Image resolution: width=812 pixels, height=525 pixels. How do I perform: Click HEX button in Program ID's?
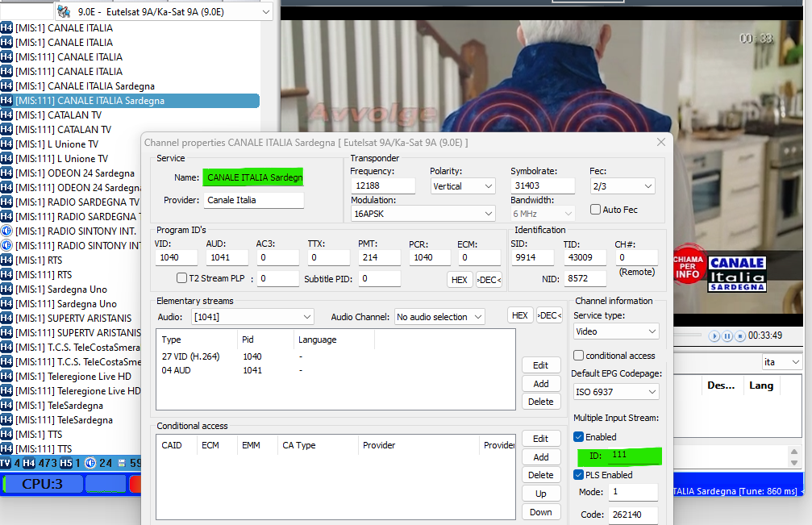[x=460, y=280]
